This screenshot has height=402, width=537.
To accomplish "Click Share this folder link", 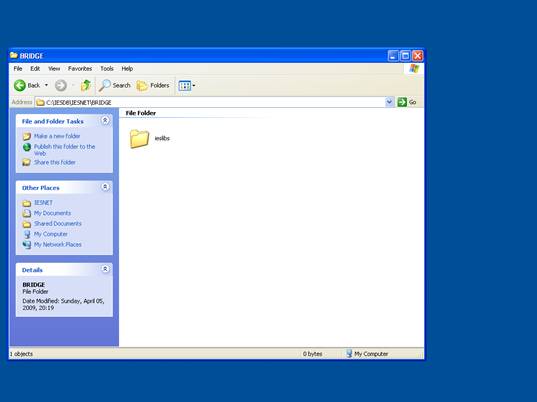I will (x=54, y=162).
